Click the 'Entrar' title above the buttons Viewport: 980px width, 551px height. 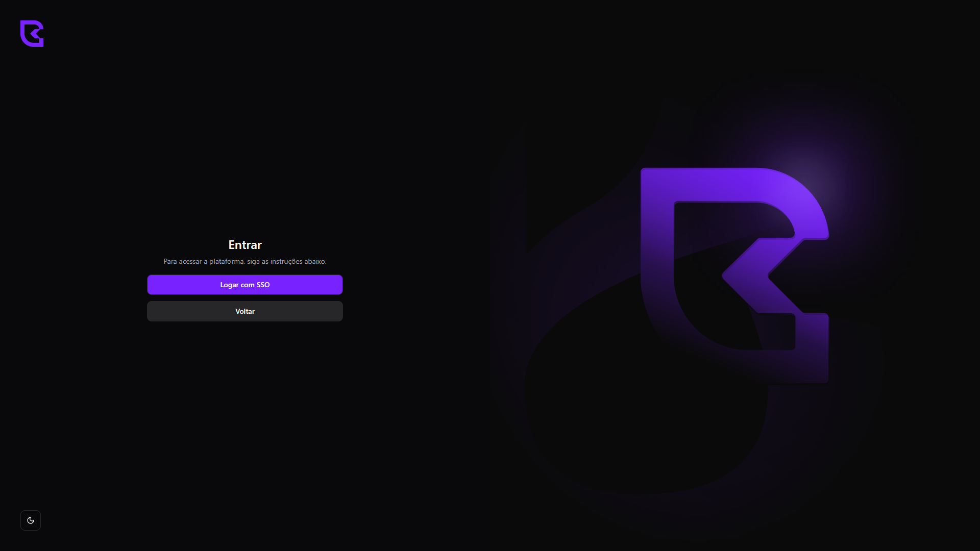pos(245,245)
